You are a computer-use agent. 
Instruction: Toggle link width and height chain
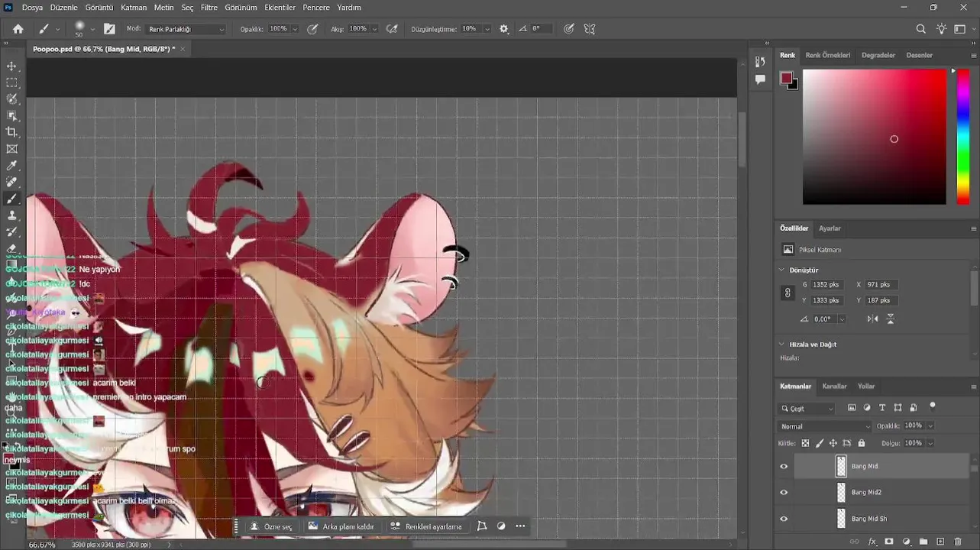click(x=788, y=293)
